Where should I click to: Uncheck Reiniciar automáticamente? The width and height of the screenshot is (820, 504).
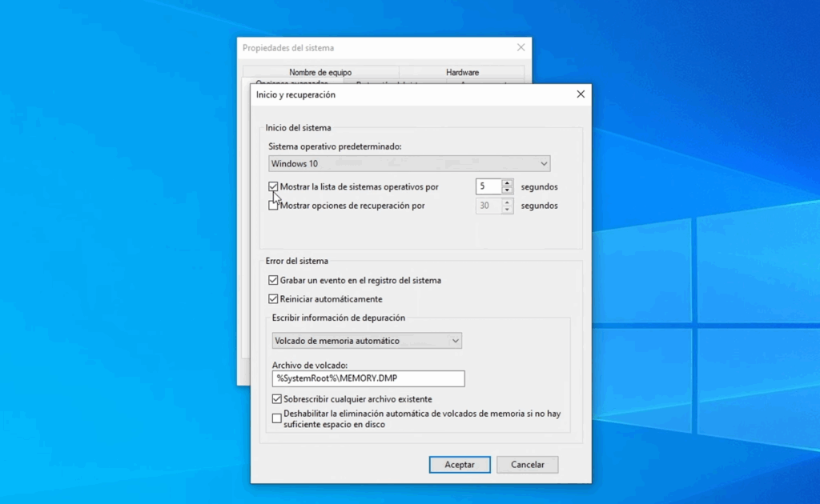click(273, 298)
